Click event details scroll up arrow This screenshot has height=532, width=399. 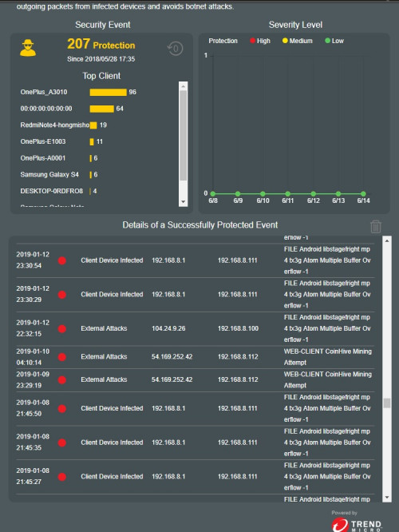387,240
